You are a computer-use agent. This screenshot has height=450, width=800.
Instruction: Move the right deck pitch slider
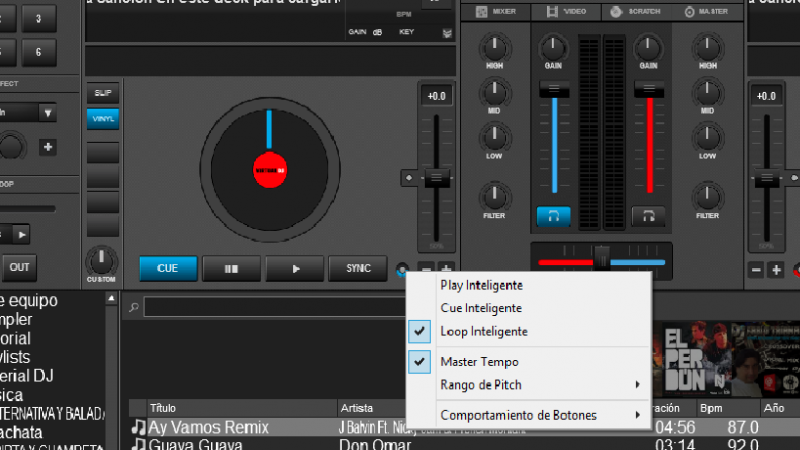[x=766, y=178]
